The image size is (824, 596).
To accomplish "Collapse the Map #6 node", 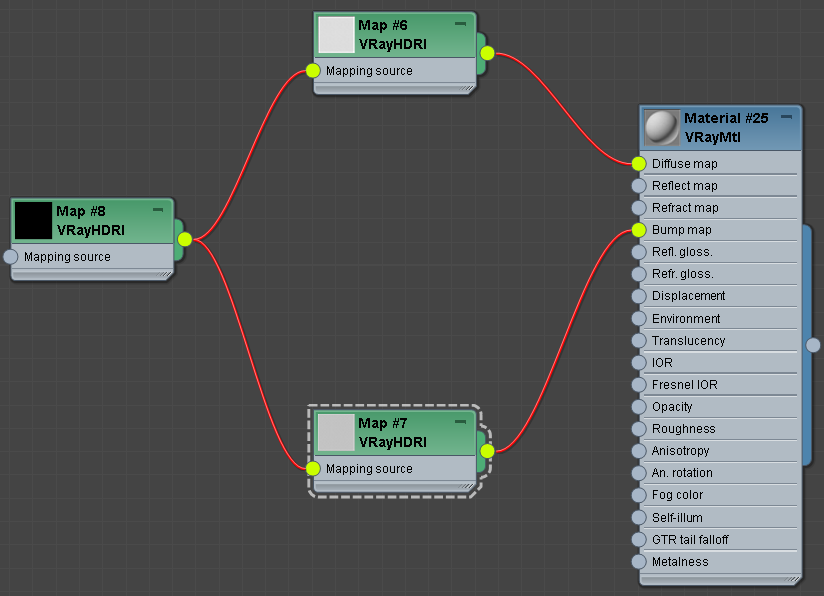I will point(460,23).
